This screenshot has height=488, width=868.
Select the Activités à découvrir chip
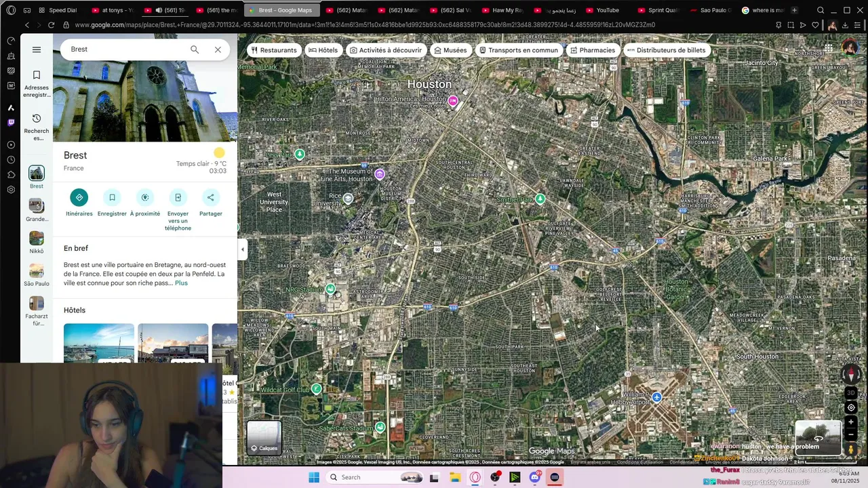tap(385, 50)
